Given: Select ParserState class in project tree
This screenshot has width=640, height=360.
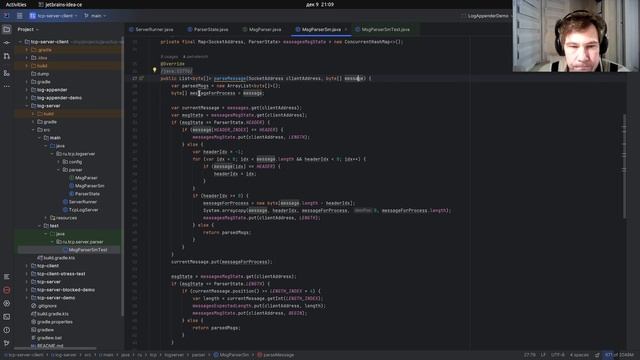Looking at the screenshot, I should [84, 194].
